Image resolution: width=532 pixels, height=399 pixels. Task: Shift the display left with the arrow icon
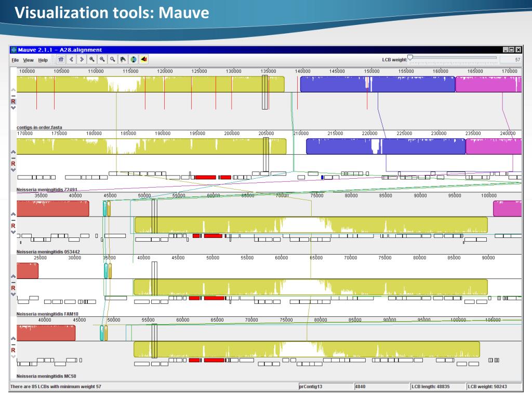pyautogui.click(x=71, y=60)
